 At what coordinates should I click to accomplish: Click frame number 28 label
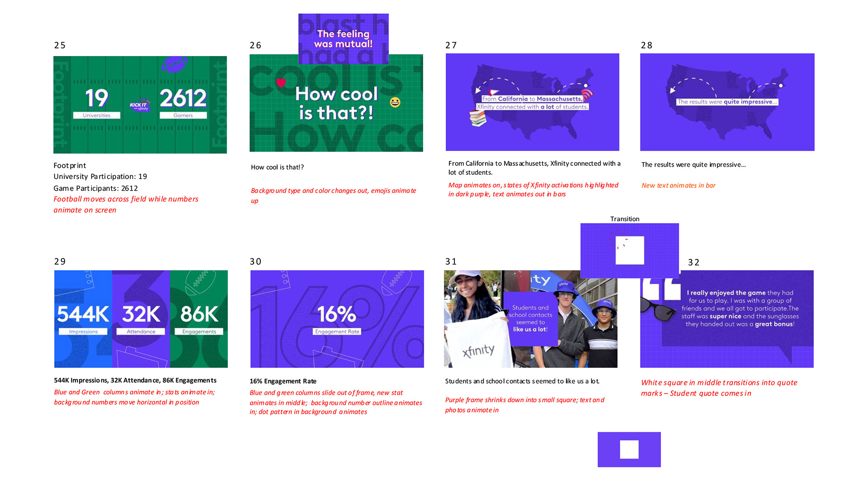click(x=646, y=45)
